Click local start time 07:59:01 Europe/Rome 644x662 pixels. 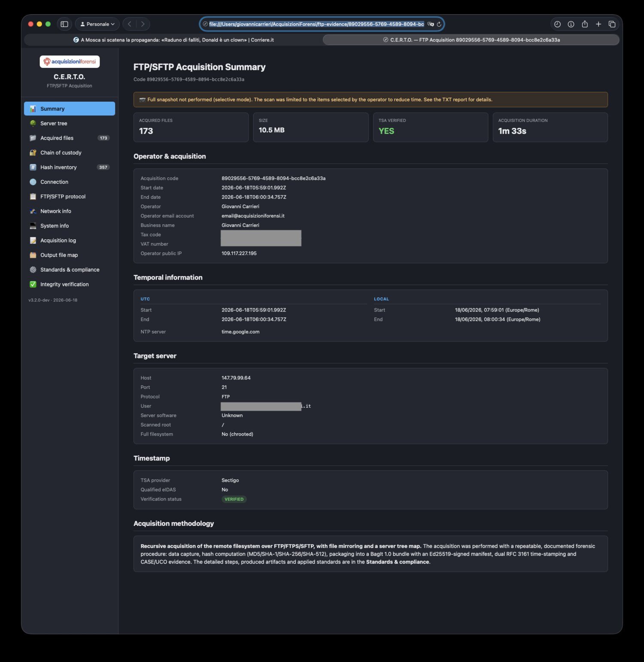coord(497,310)
